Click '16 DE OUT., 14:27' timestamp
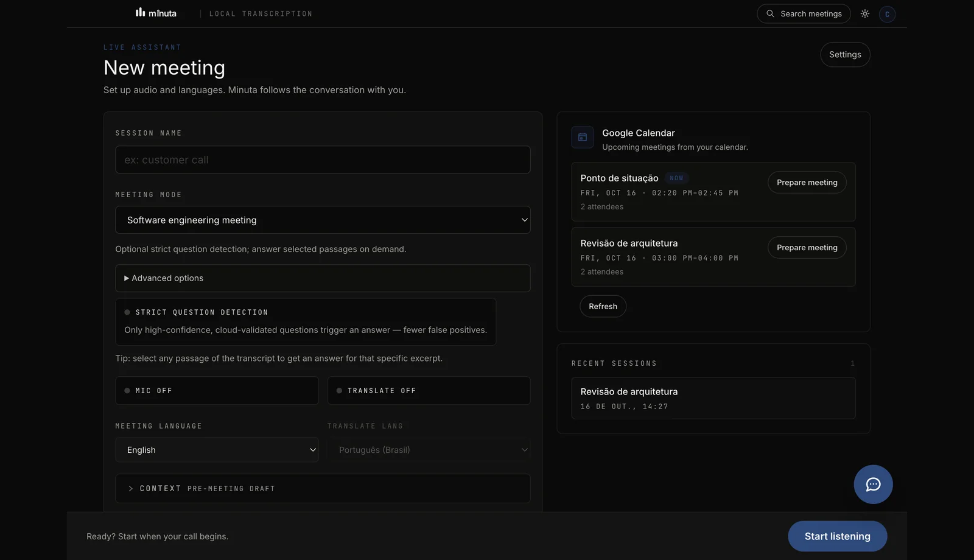Screen dimensions: 974x560 coord(624,407)
